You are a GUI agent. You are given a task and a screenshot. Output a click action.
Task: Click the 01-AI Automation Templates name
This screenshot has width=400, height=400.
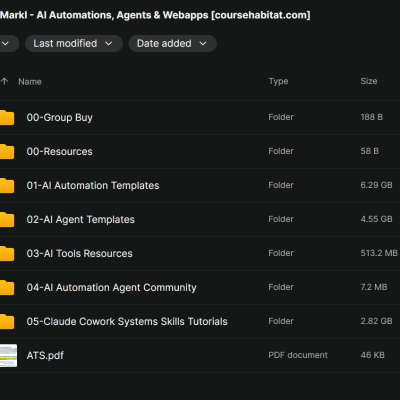click(93, 186)
